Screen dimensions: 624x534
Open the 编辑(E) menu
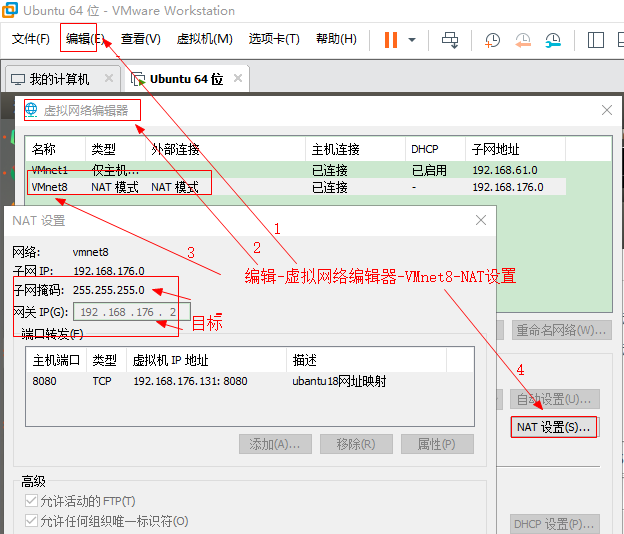tap(85, 39)
